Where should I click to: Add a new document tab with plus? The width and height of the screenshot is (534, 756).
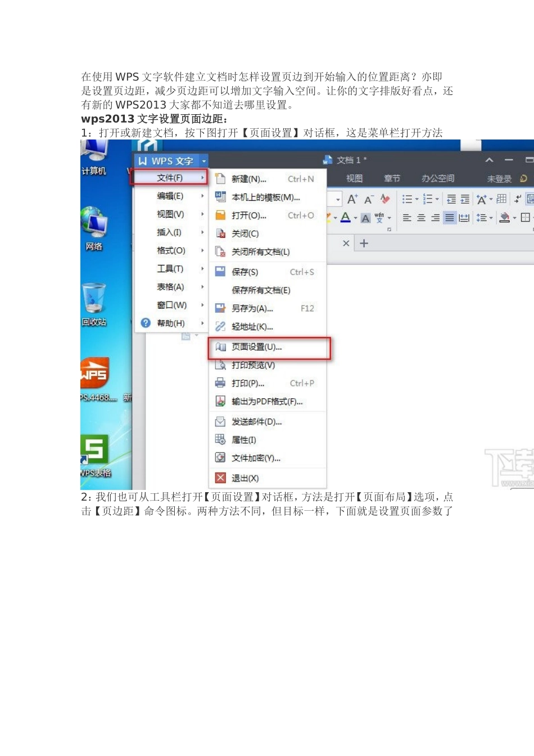(x=364, y=244)
